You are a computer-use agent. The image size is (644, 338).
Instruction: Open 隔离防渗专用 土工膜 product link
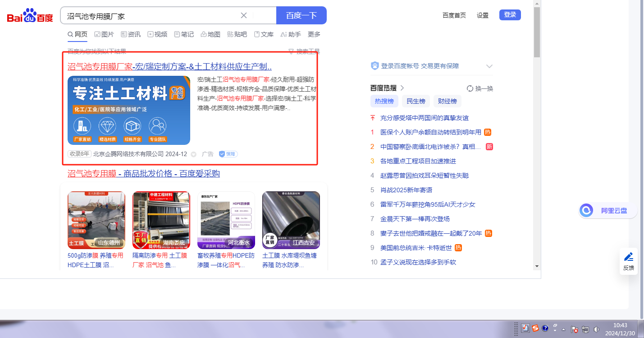tap(160, 260)
